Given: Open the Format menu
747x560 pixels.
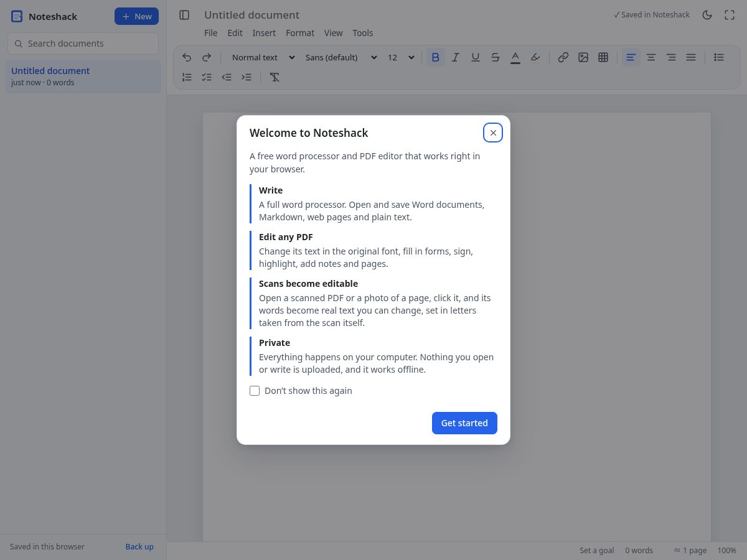Looking at the screenshot, I should coord(300,33).
